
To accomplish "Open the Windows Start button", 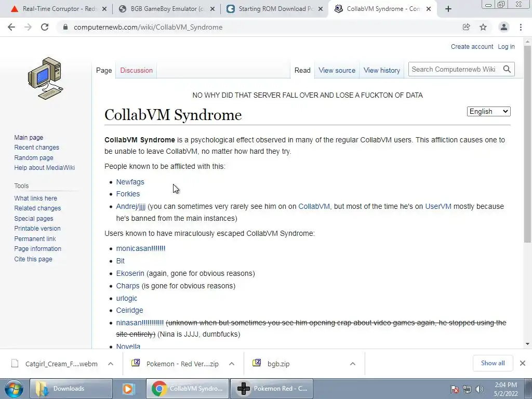I will (x=14, y=389).
